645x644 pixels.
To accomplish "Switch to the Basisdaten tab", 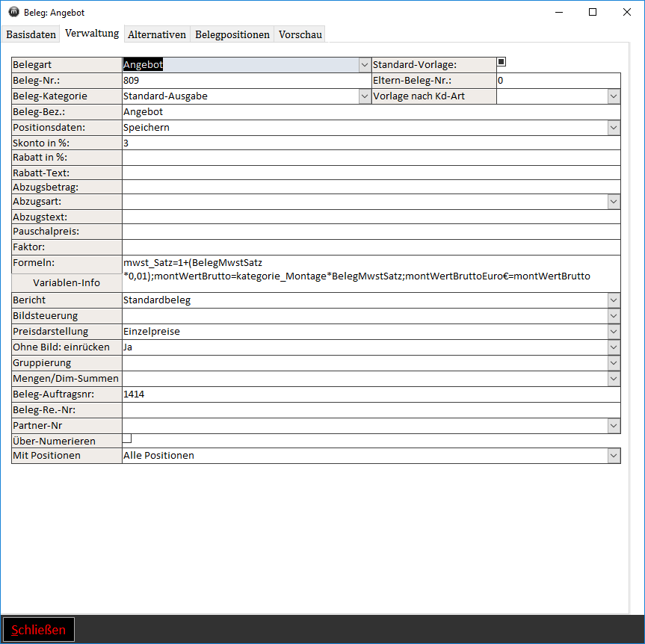I will pos(31,34).
